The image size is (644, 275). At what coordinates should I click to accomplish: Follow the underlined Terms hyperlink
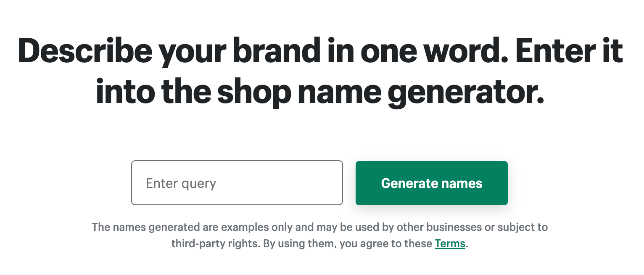449,243
